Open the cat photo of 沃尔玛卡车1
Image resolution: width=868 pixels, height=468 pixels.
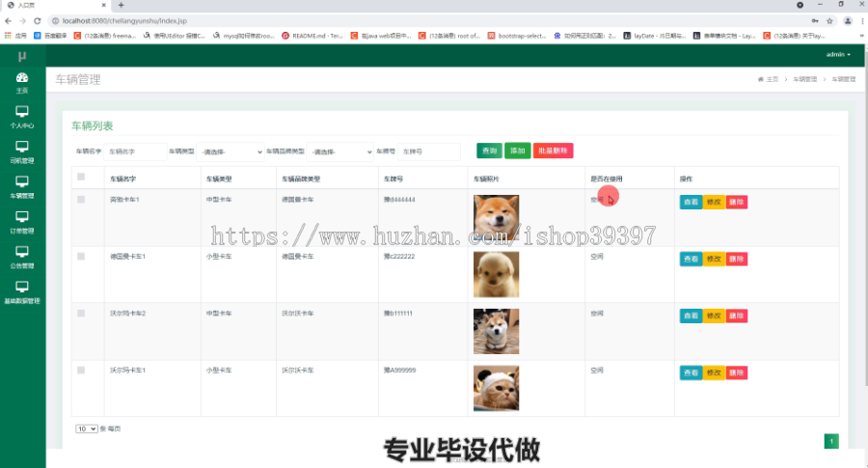click(496, 388)
